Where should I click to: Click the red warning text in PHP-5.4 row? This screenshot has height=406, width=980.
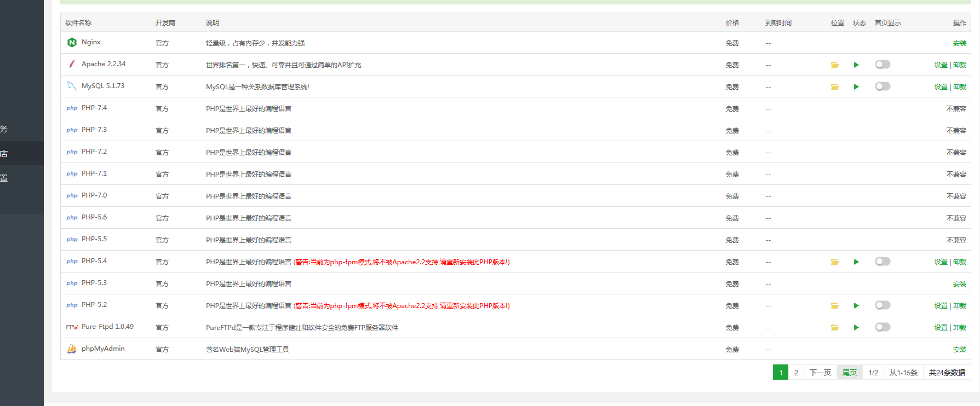[x=402, y=262]
